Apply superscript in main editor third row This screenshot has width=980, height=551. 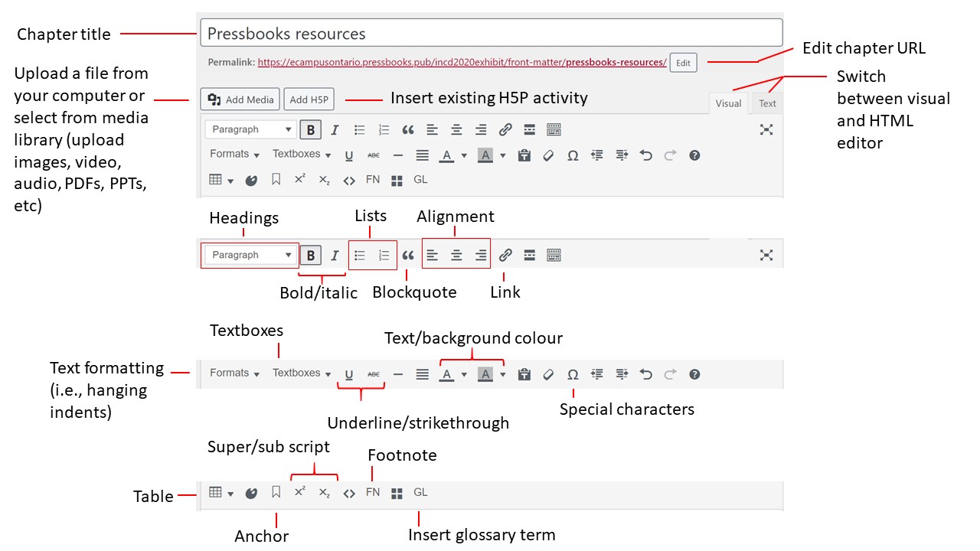coord(300,180)
